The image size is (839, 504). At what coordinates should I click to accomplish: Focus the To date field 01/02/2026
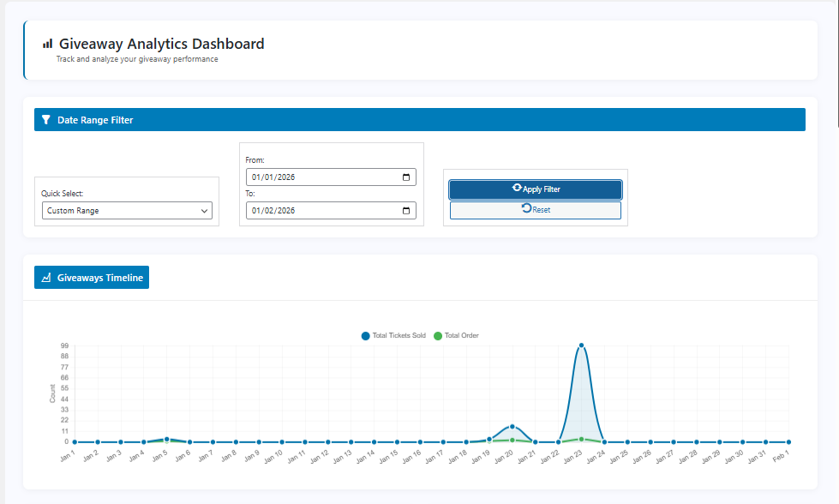pos(331,211)
